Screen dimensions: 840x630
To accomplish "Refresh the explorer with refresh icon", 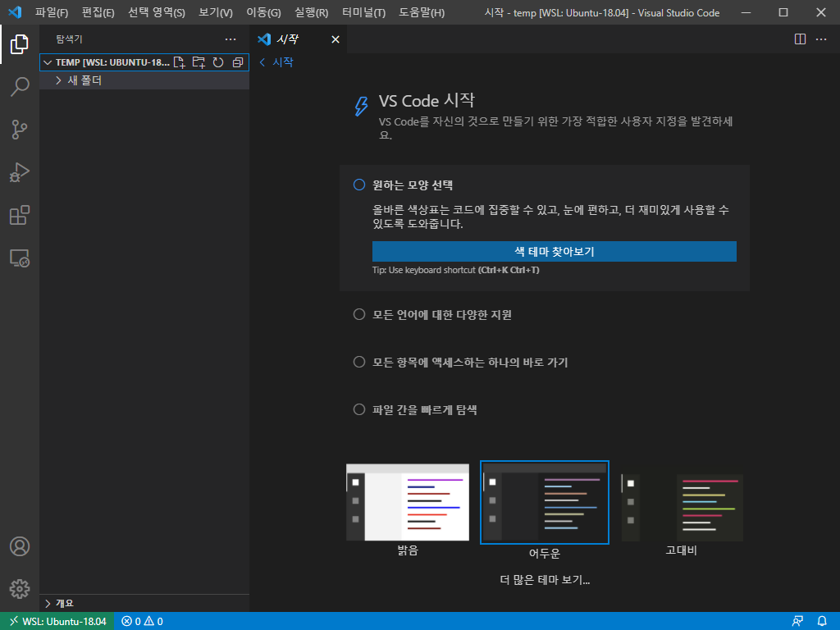I will coord(218,62).
